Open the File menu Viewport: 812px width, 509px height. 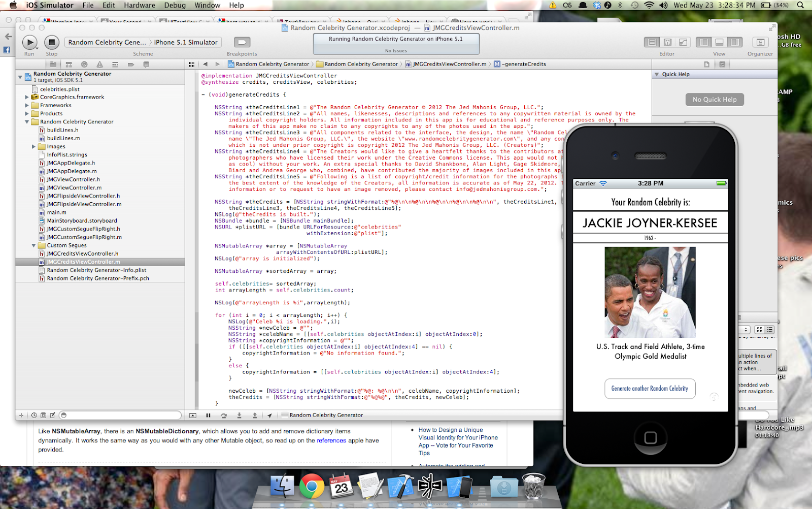tap(88, 5)
